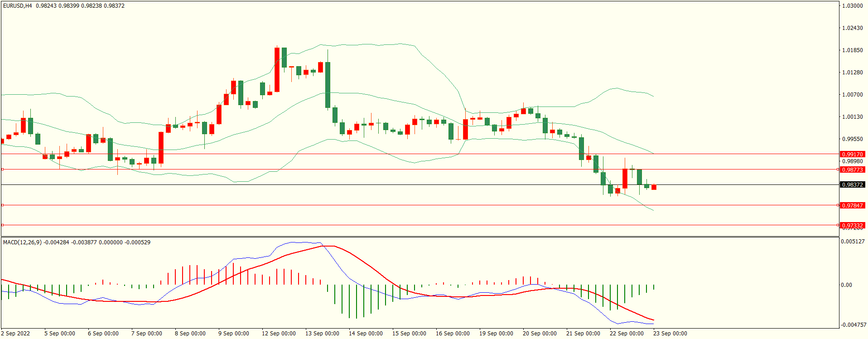Click the 0.99550 price scale value
The height and width of the screenshot is (339, 868).
(852, 139)
